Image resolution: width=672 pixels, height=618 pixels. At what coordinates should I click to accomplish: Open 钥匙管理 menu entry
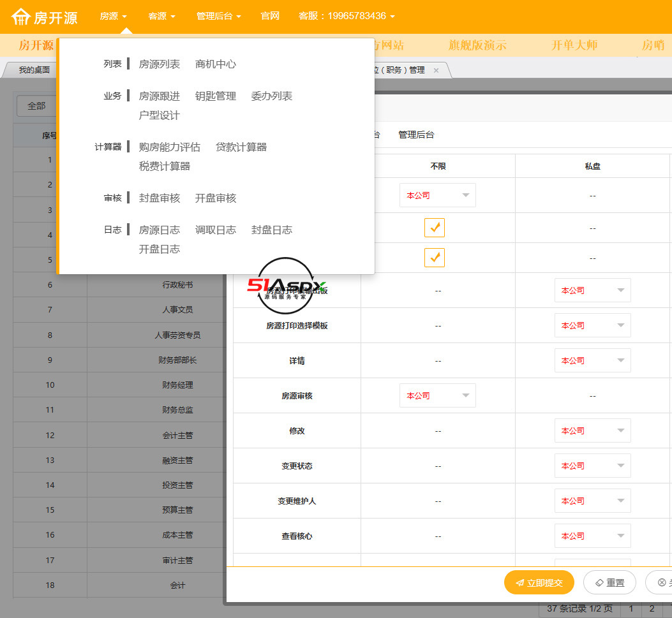(x=216, y=96)
